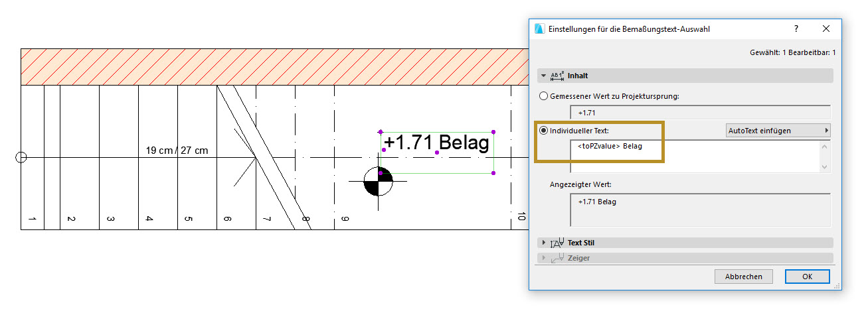Viewport: 868px width, 313px height.
Task: Click stair step number 10 in the plan
Action: click(522, 216)
